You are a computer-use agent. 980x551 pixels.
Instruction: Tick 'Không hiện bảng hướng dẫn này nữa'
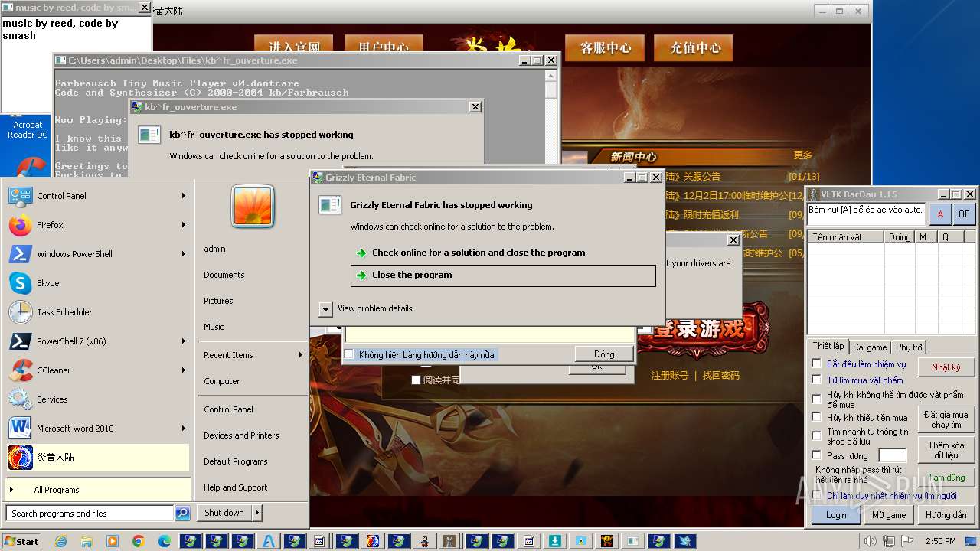(x=349, y=354)
